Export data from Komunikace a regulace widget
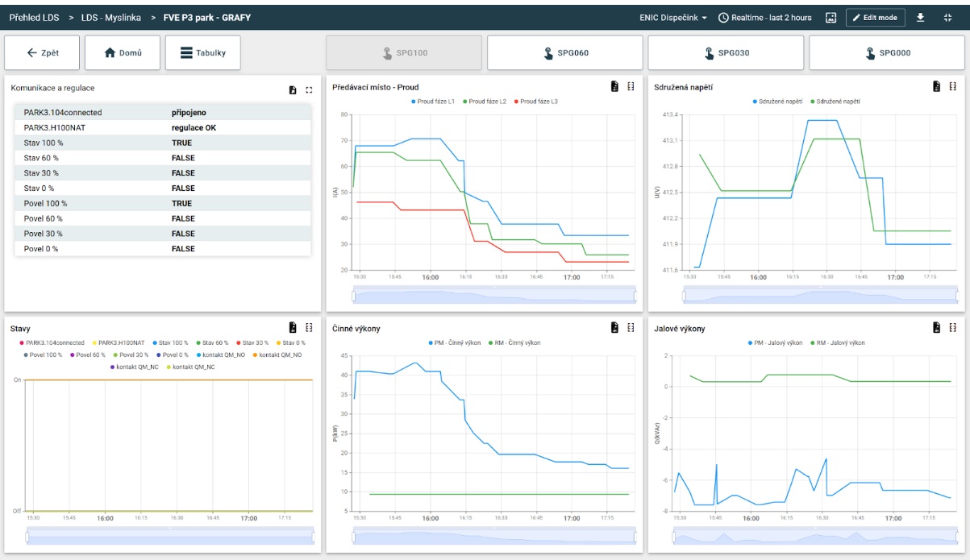970x560 pixels. (293, 89)
